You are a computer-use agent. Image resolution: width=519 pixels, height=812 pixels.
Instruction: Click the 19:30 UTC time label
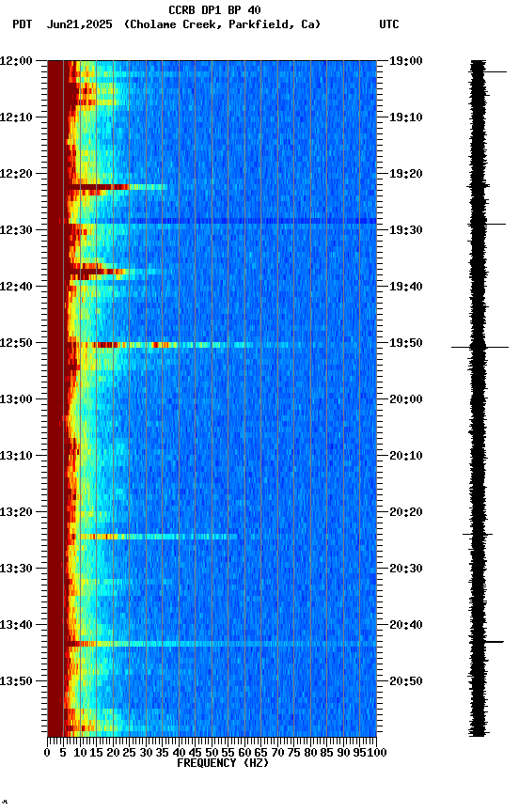click(x=406, y=230)
